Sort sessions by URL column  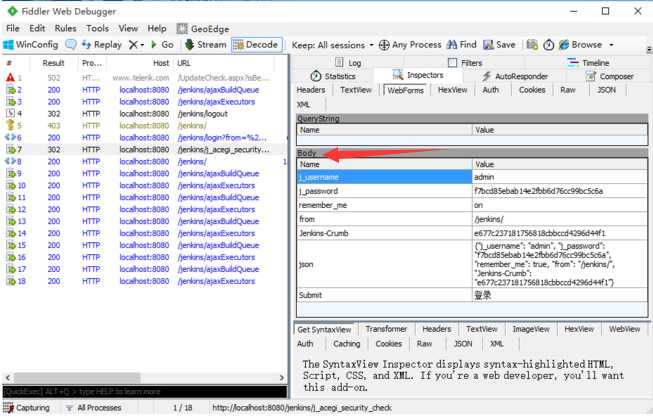[224, 63]
